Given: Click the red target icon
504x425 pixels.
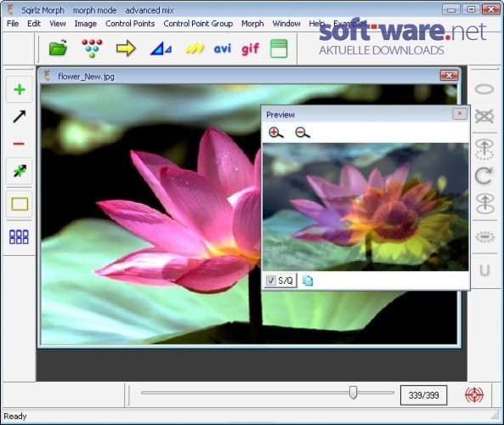Looking at the screenshot, I should pos(474,394).
